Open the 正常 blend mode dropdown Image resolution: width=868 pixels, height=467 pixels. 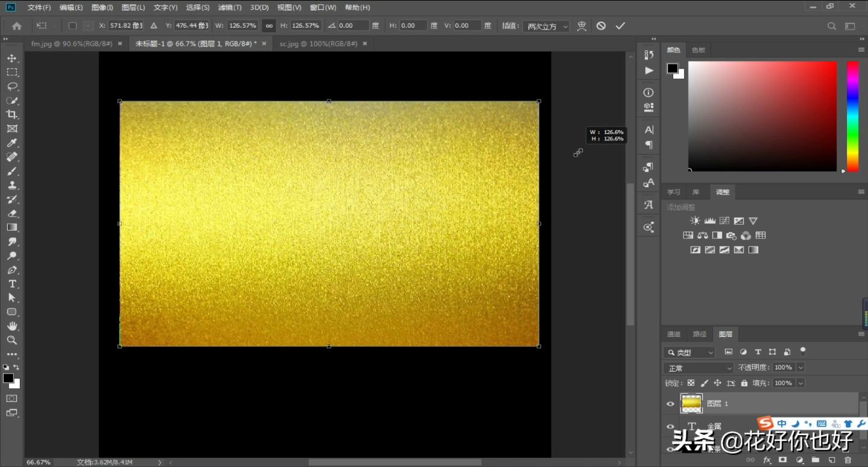pos(698,368)
